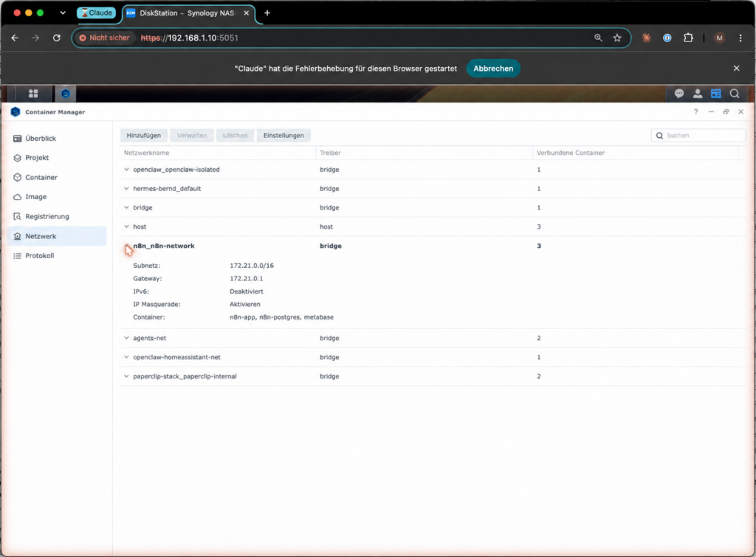
Task: Open Container Manager help question mark
Action: 695,112
